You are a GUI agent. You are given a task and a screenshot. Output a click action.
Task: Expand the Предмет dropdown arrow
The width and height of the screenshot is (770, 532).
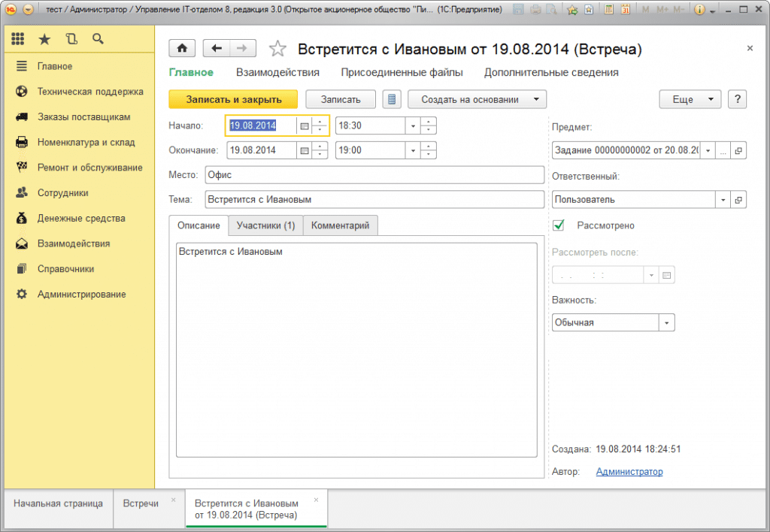click(x=708, y=150)
